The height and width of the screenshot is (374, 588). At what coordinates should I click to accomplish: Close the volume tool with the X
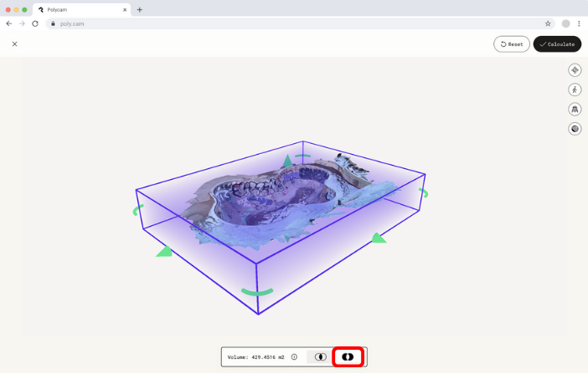[x=14, y=44]
